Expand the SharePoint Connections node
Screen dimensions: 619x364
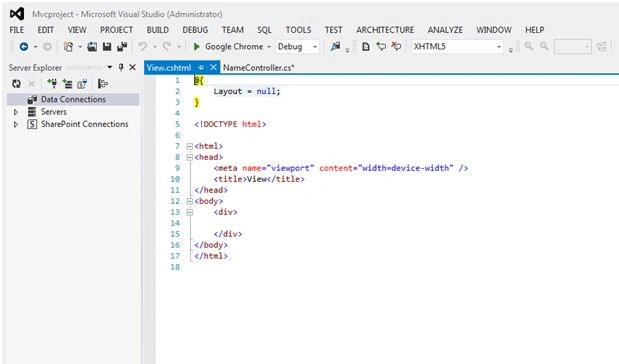16,124
